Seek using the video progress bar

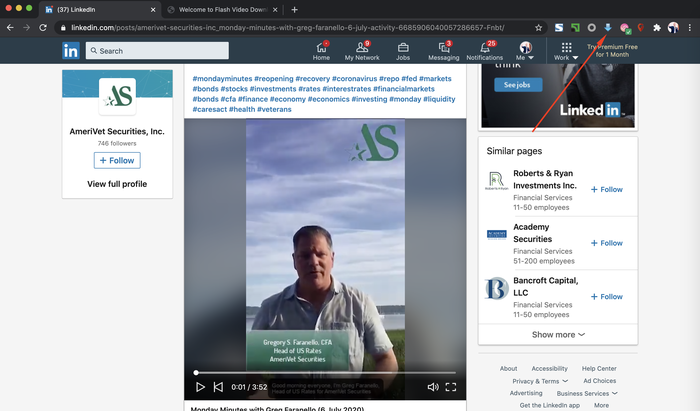pyautogui.click(x=325, y=373)
